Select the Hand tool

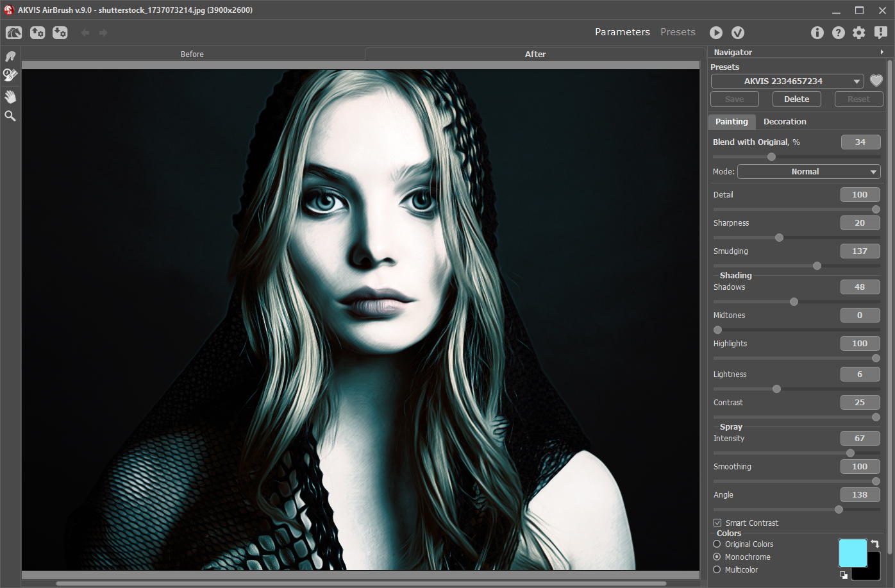(10, 96)
